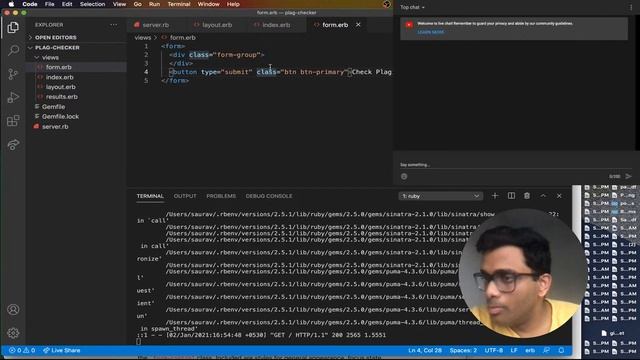The height and width of the screenshot is (360, 640).
Task: Maximize the terminal panel with chevron
Action: coord(543,196)
